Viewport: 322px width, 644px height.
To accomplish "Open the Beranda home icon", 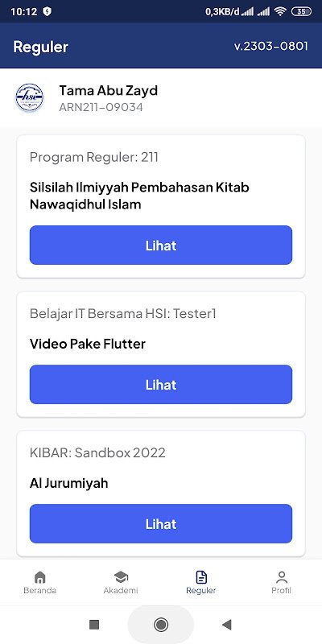I will click(39, 577).
